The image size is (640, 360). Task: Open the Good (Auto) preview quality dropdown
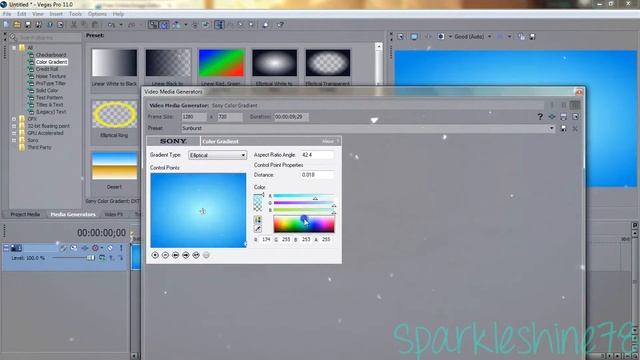[x=489, y=37]
